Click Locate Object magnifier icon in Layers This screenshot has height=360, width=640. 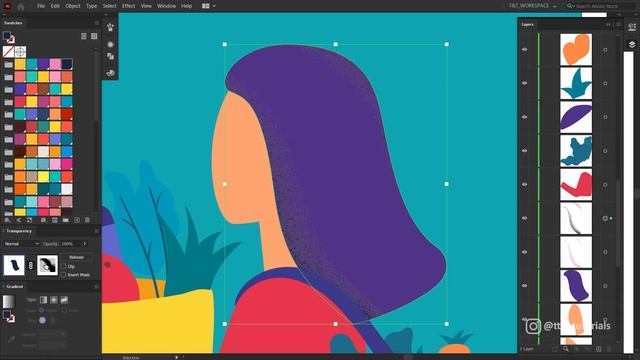point(566,349)
